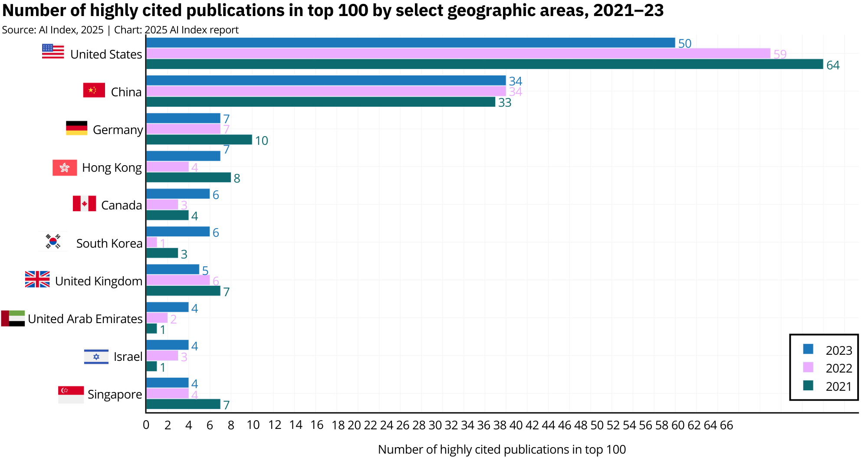Image resolution: width=868 pixels, height=461 pixels.
Task: Click the South Korea flag icon
Action: [53, 242]
